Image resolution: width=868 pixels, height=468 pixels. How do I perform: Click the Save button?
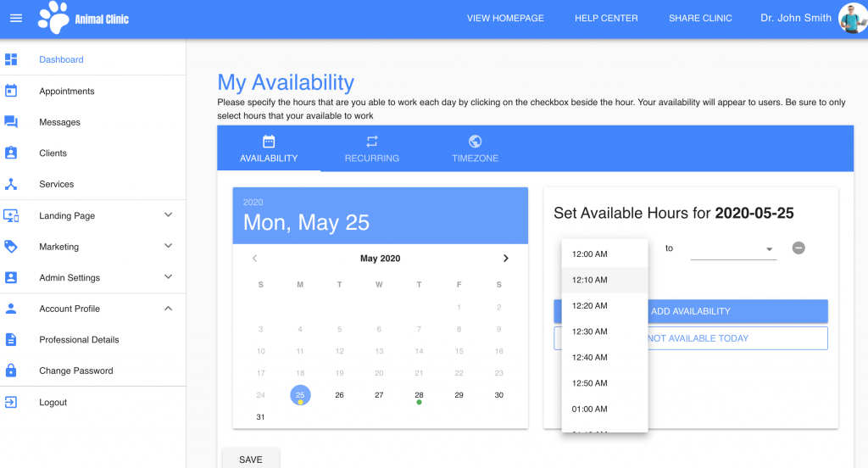[x=251, y=460]
